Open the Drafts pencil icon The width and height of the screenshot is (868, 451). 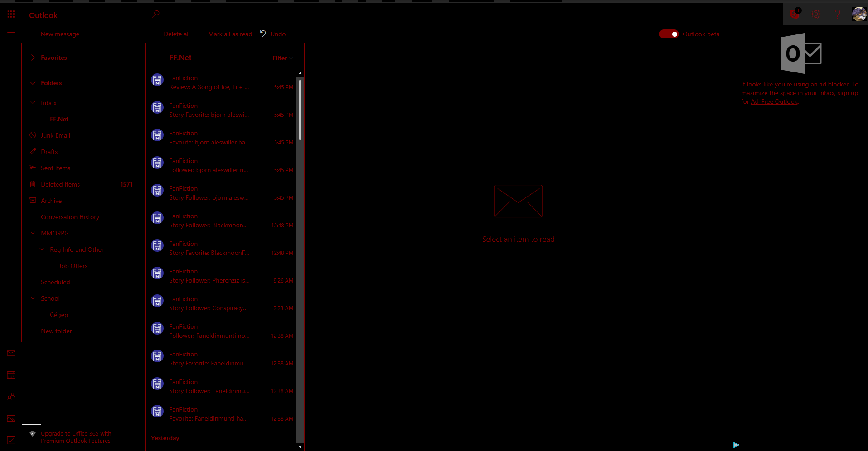pyautogui.click(x=33, y=152)
